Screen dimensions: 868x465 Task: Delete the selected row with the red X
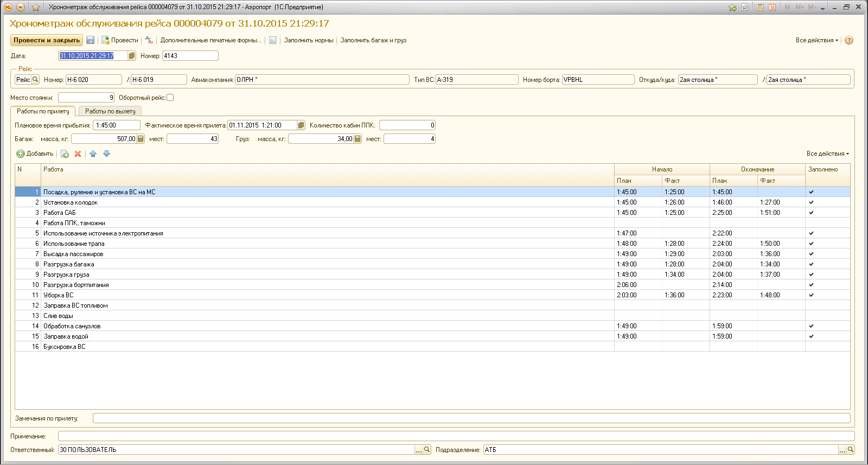point(78,154)
